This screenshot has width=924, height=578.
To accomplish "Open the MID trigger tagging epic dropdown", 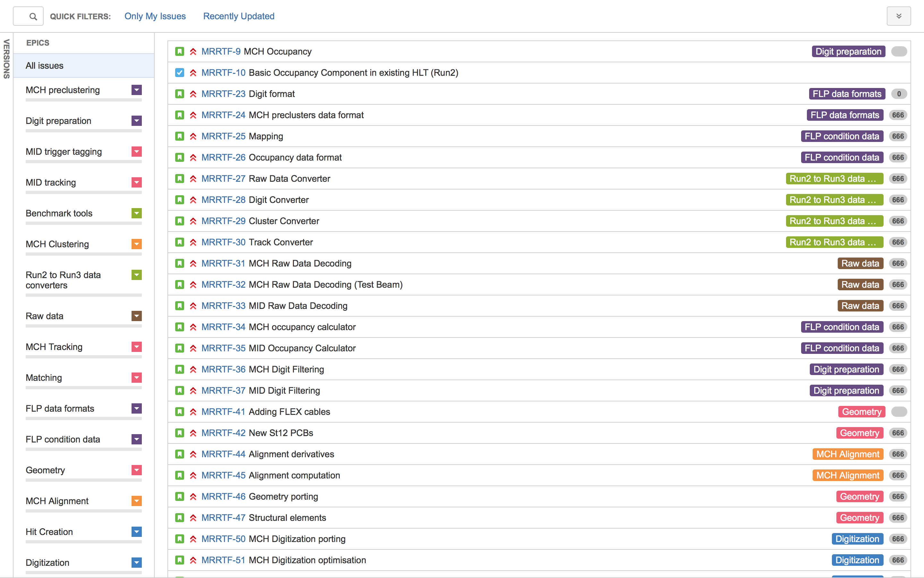I will tap(137, 151).
